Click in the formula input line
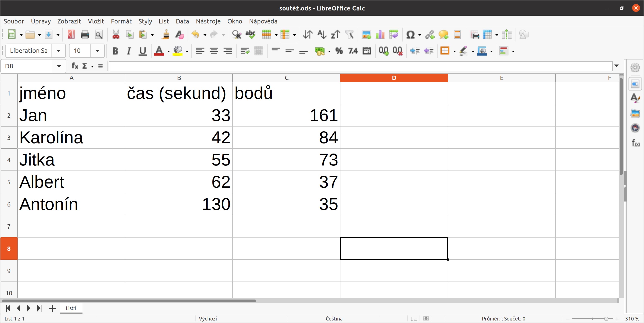 pos(361,66)
